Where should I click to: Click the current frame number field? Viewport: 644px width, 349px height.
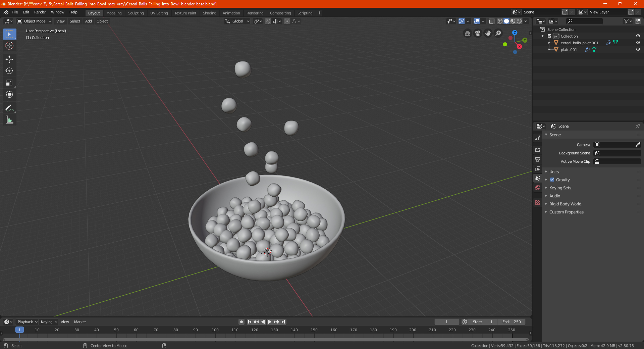pos(446,322)
